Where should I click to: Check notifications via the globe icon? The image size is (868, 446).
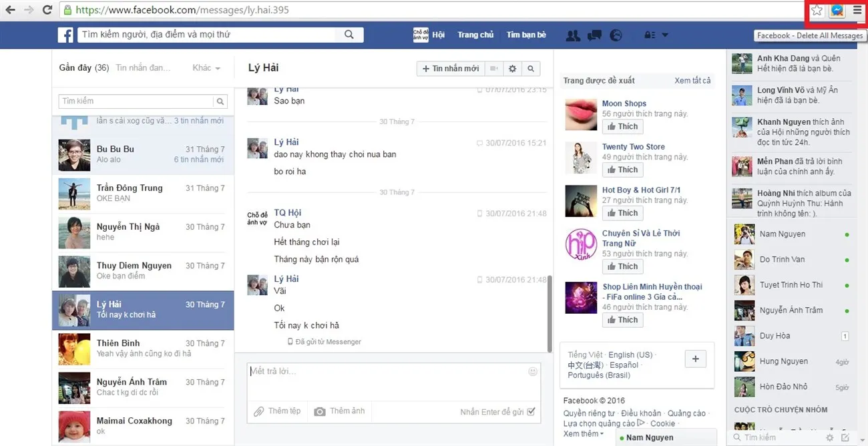click(x=615, y=35)
